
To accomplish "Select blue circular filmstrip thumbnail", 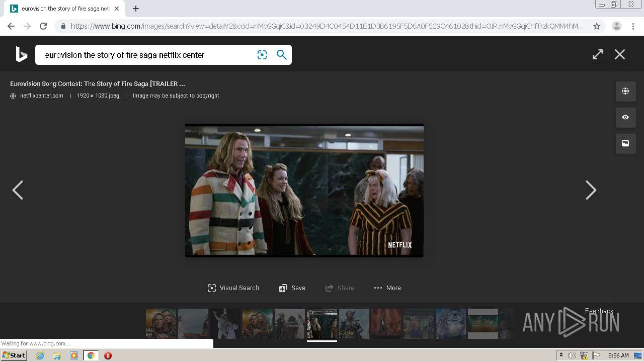I will 451,323.
